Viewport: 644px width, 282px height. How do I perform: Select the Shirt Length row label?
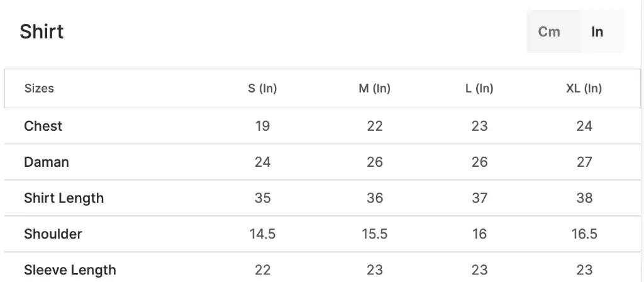click(x=64, y=198)
